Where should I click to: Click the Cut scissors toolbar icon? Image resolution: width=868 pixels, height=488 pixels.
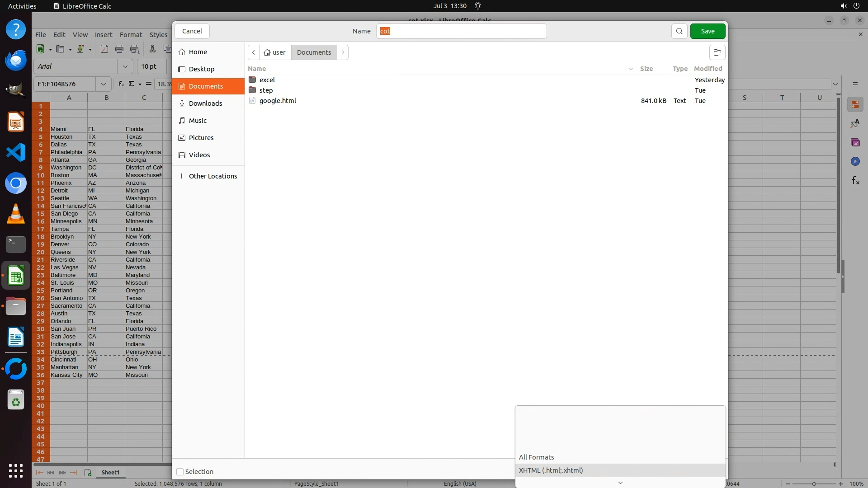coord(152,49)
